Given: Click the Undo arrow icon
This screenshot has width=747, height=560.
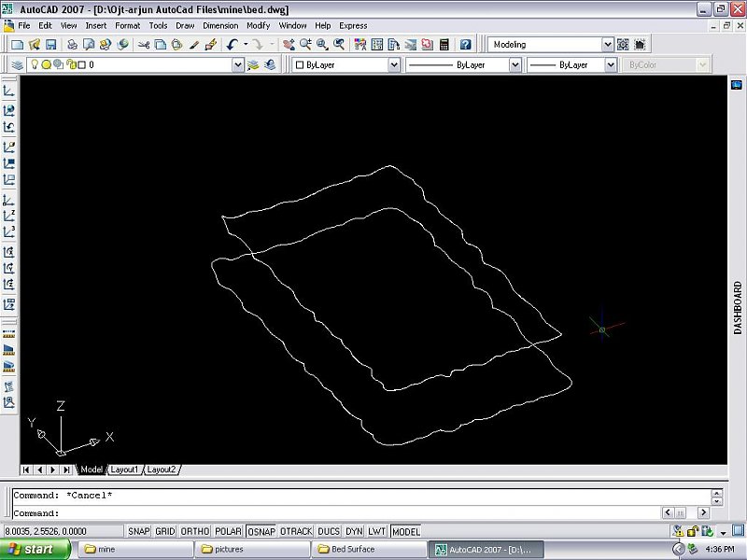Looking at the screenshot, I should point(232,45).
